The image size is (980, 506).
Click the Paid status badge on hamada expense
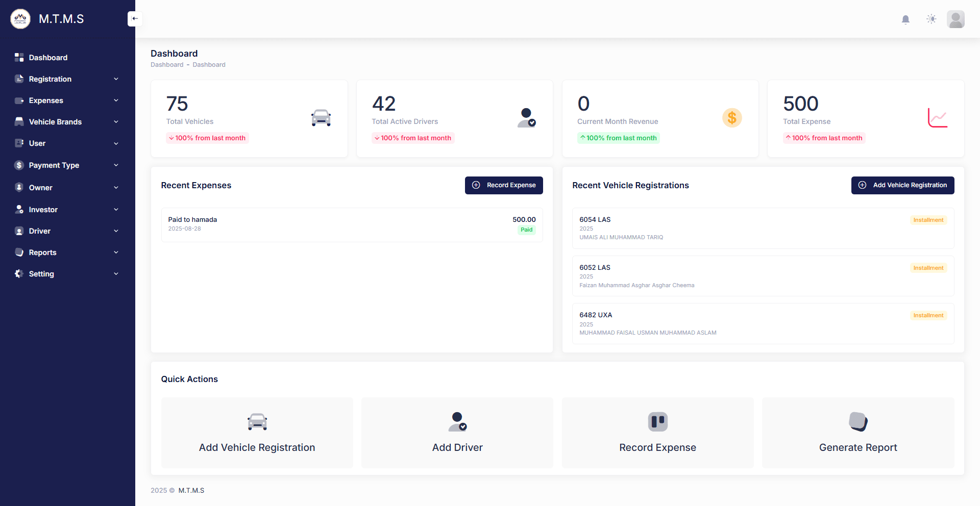pos(526,230)
